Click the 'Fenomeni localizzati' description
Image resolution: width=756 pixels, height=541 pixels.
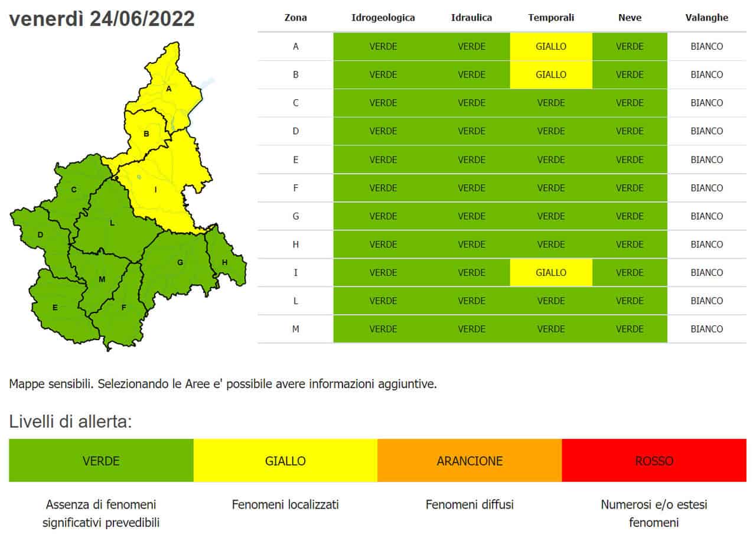click(x=285, y=505)
